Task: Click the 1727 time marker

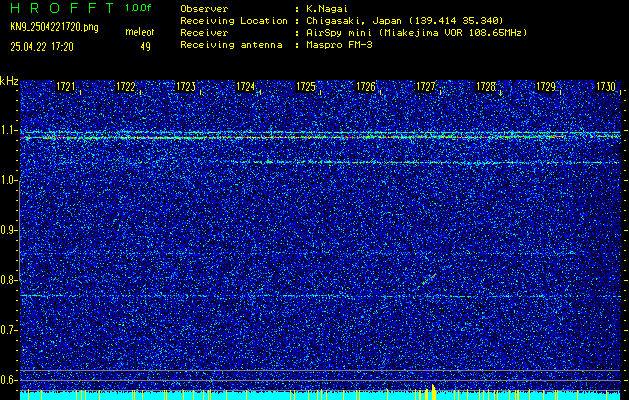Action: pyautogui.click(x=426, y=87)
